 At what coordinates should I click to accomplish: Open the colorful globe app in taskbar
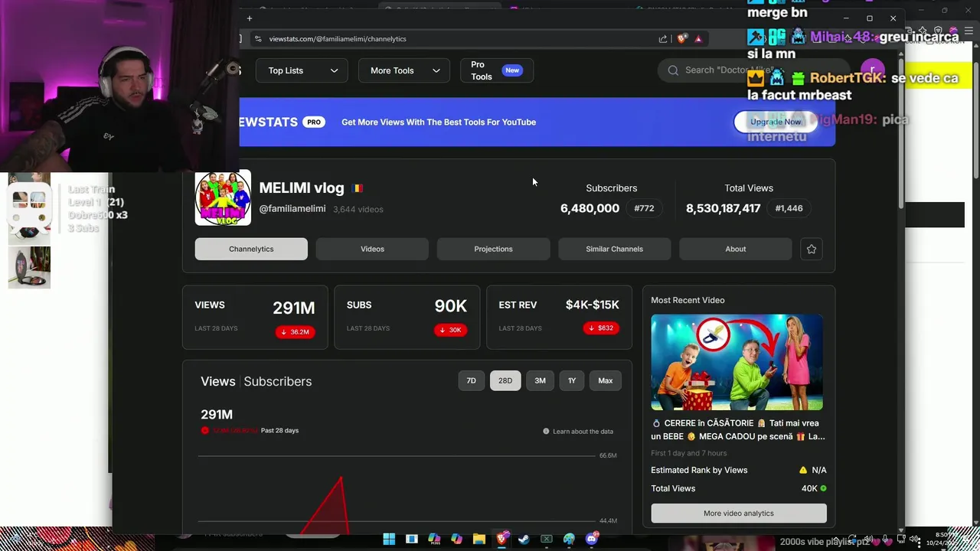pos(569,540)
